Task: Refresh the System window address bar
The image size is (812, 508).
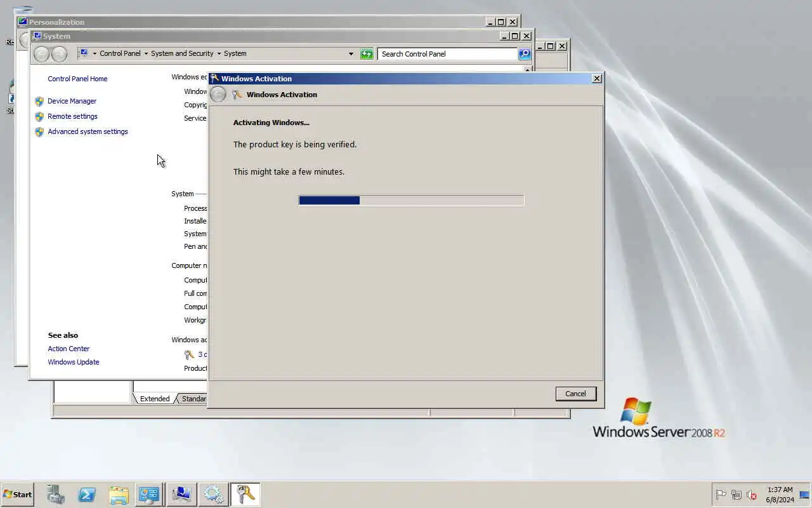Action: point(367,54)
